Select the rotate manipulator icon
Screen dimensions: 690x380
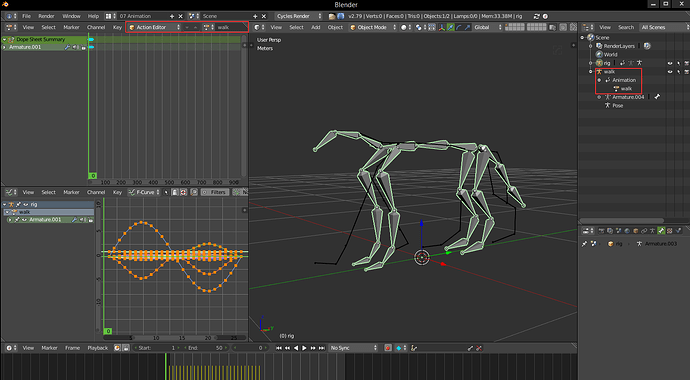459,27
